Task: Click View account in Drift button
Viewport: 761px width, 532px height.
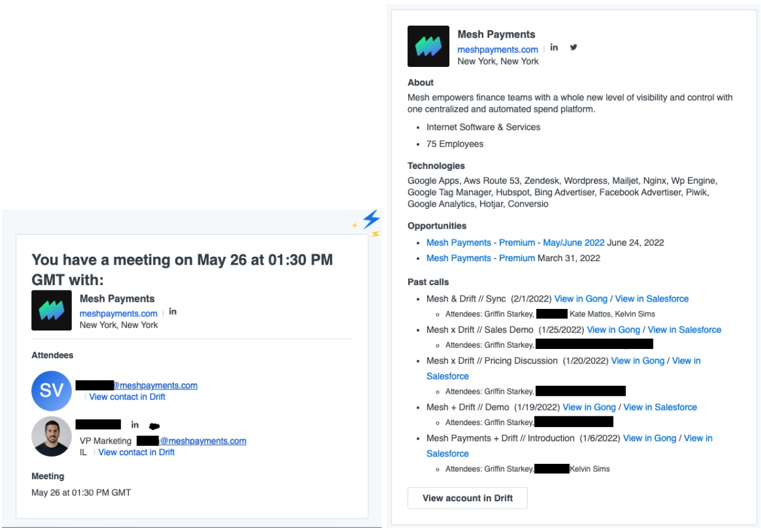Action: 468,498
